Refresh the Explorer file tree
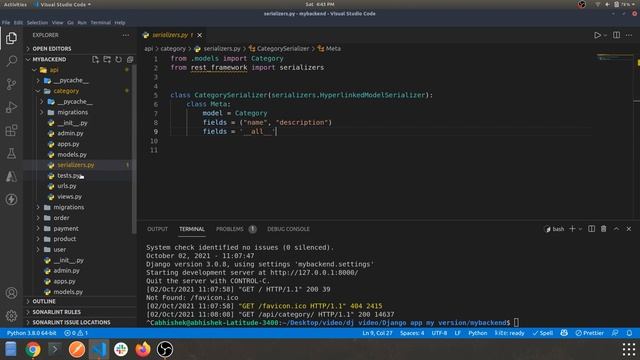Screen dimensions: 640x360 click(x=118, y=60)
